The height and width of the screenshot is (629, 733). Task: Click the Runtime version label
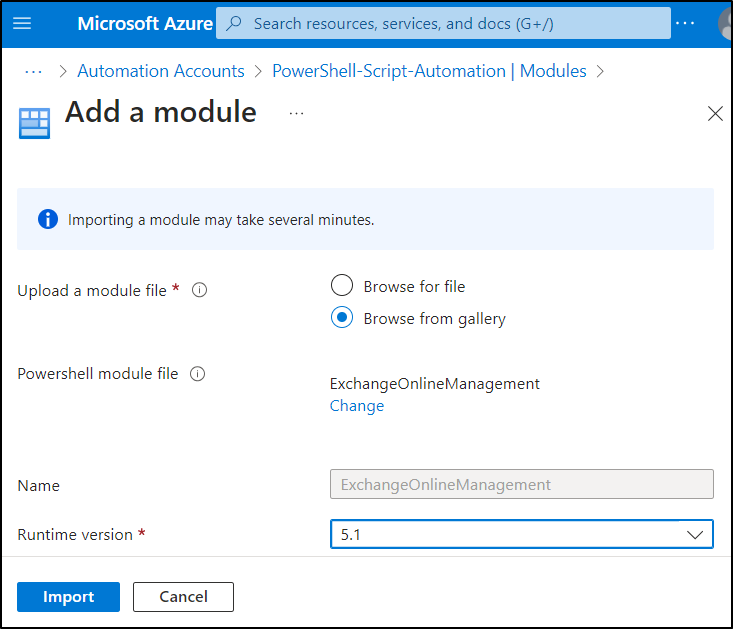tap(75, 535)
